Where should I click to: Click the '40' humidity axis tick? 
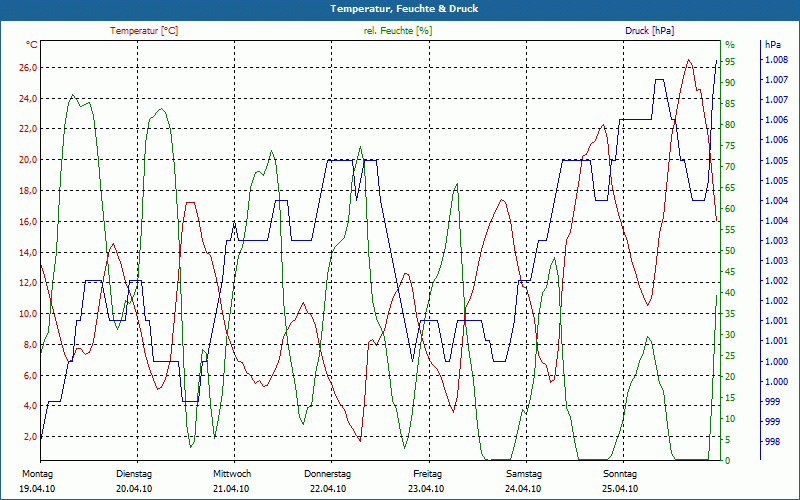[730, 293]
